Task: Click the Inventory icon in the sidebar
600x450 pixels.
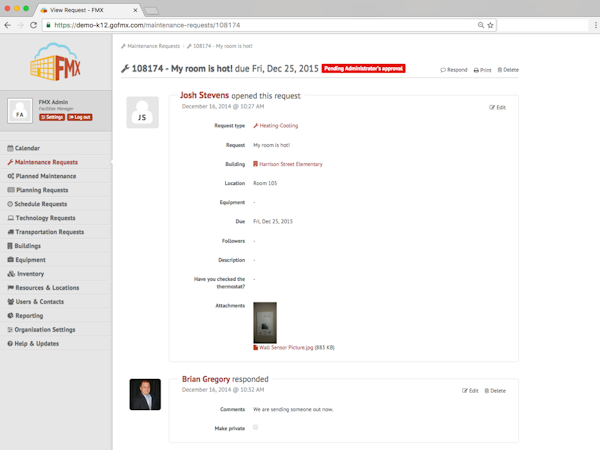Action: click(11, 274)
